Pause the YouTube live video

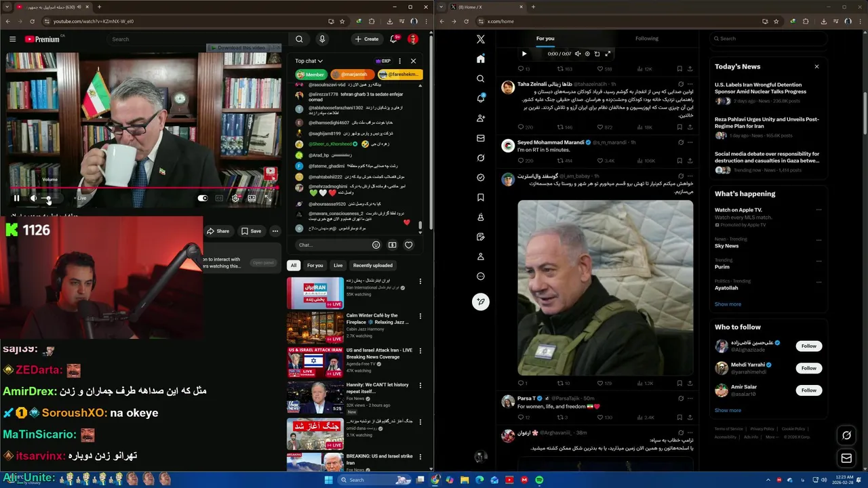click(16, 199)
